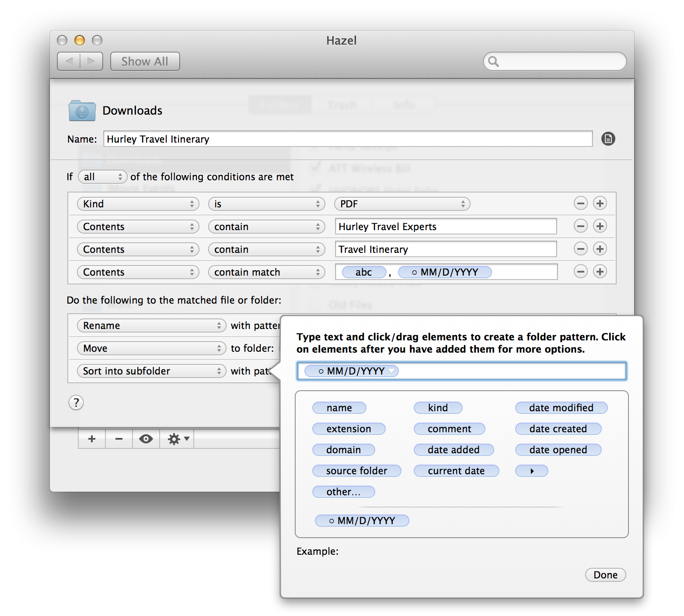684x616 pixels.
Task: Click the arrow pattern element token
Action: pos(532,471)
